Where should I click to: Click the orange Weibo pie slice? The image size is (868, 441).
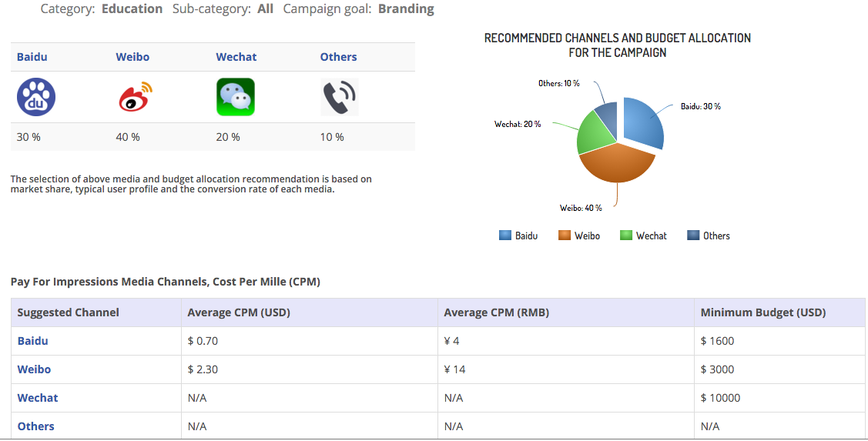(617, 165)
